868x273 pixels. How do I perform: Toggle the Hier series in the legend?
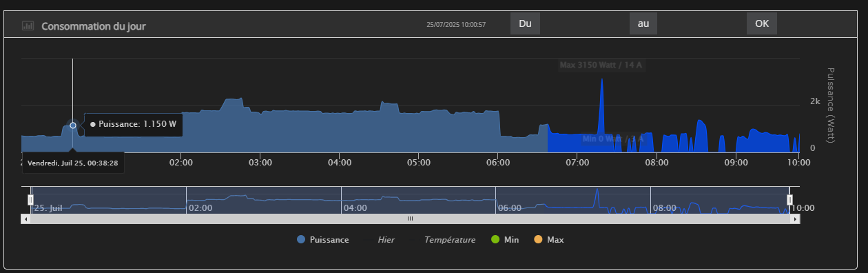[x=386, y=240]
